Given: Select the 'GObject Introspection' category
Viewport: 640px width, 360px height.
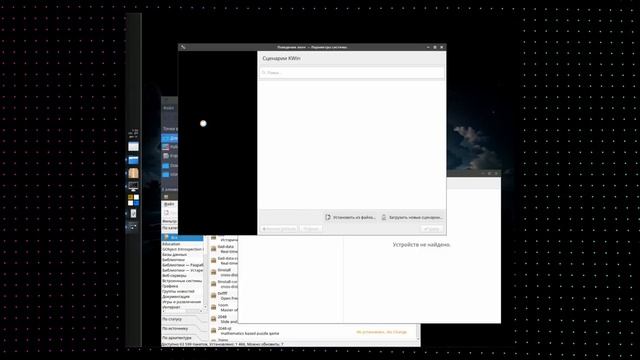Looking at the screenshot, I should [182, 249].
